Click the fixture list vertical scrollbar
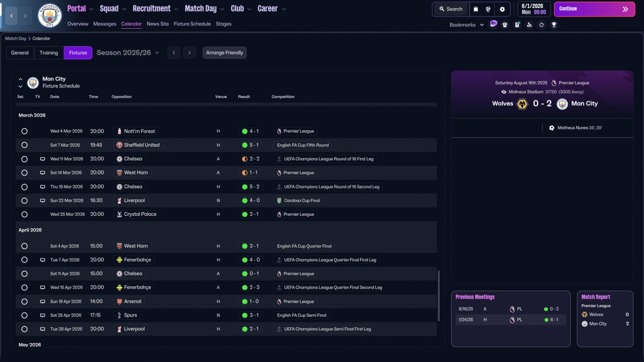The height and width of the screenshot is (362, 644). [x=439, y=296]
